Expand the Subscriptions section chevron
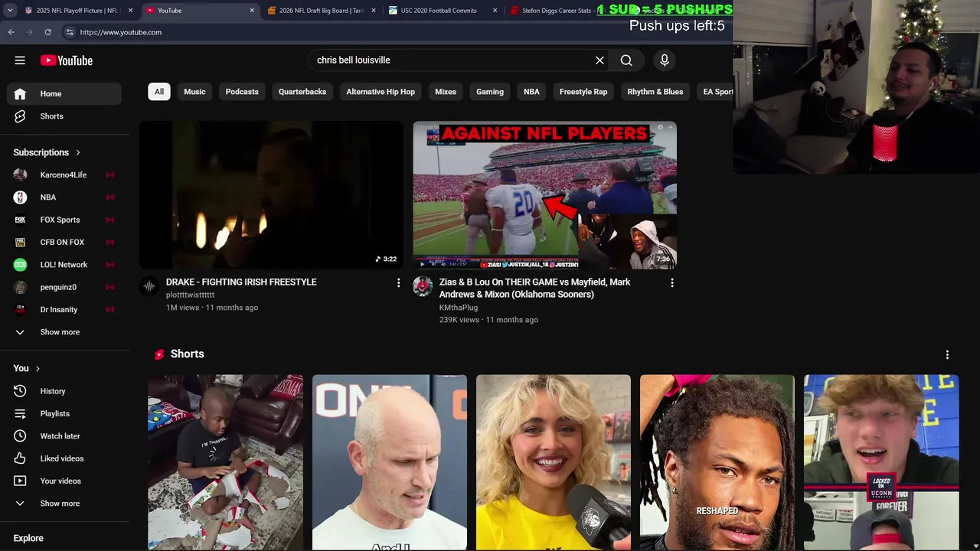The image size is (980, 551). (77, 152)
